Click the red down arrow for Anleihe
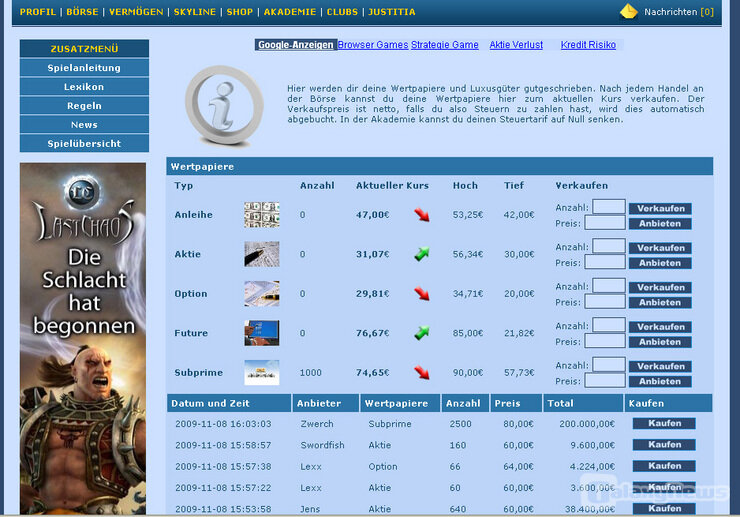Viewport: 740px width, 517px height. [x=421, y=215]
